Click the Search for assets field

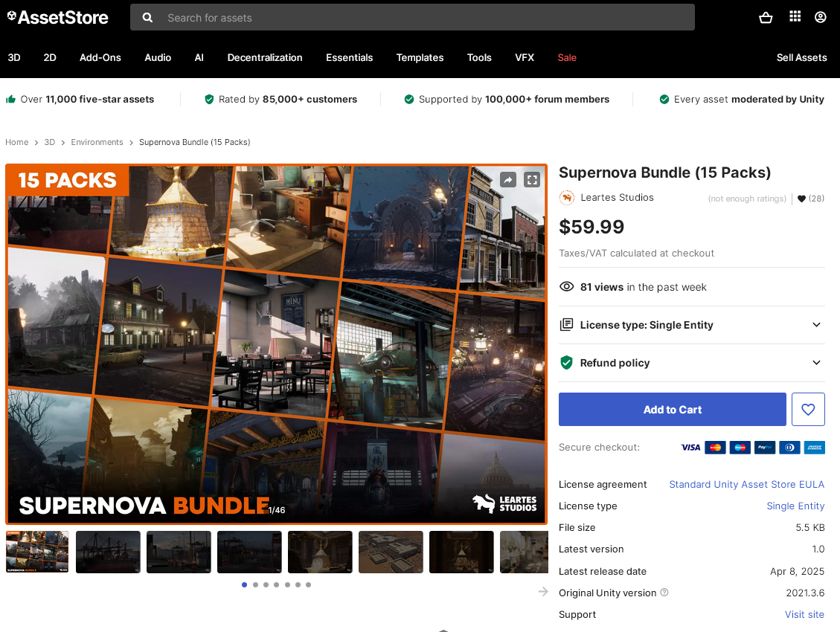(x=412, y=18)
